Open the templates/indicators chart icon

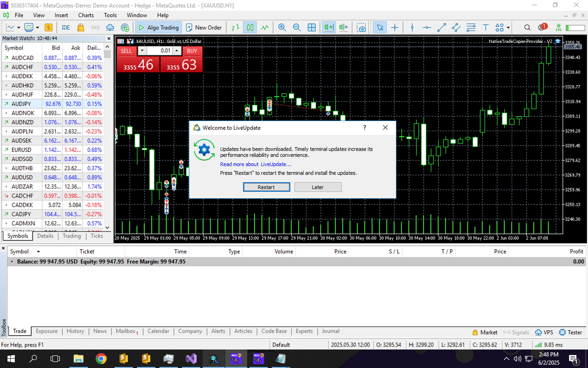pos(29,28)
